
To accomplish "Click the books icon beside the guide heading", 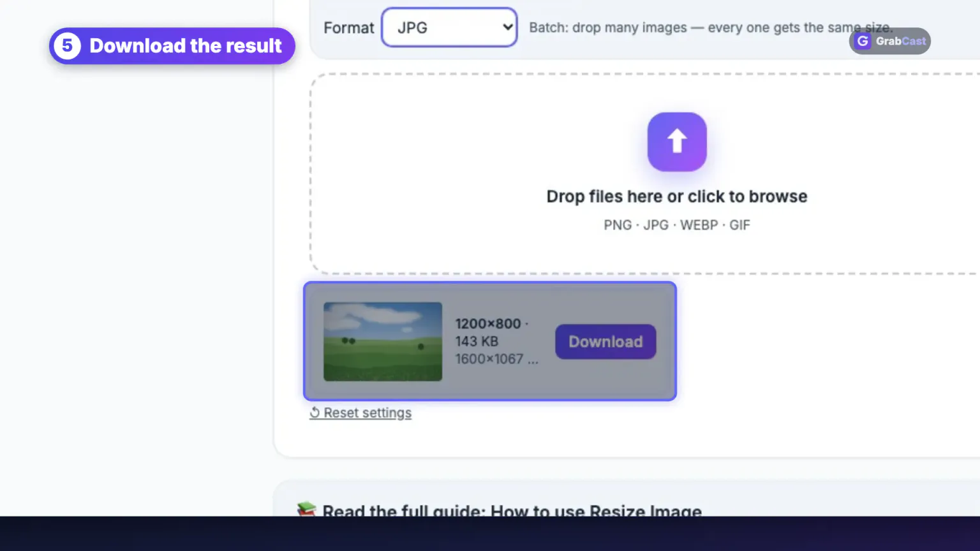I will pos(306,510).
